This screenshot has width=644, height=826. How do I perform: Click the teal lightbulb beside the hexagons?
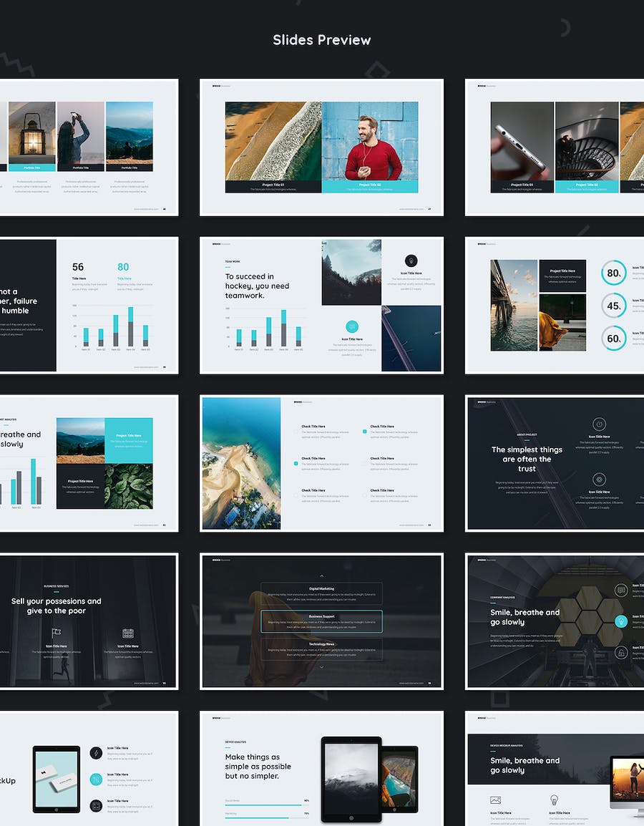620,621
